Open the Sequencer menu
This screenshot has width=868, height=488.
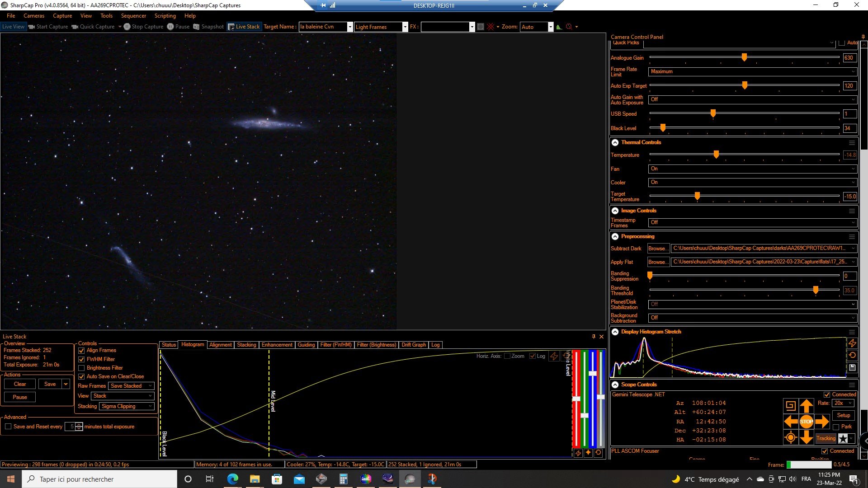pyautogui.click(x=133, y=16)
